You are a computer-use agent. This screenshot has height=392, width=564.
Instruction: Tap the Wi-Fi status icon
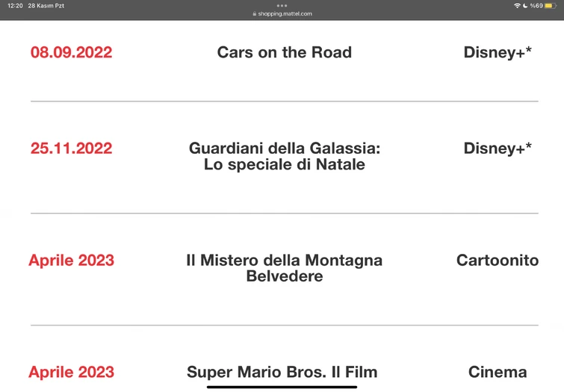point(516,6)
